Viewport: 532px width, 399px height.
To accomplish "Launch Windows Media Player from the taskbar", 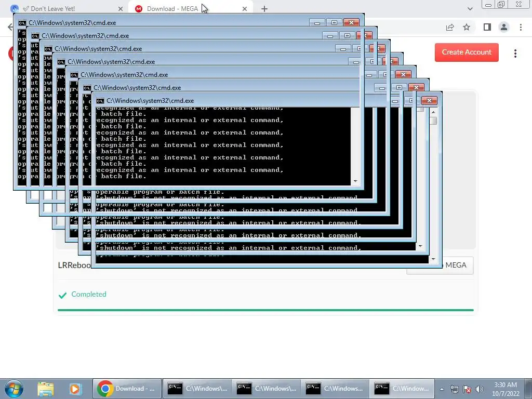I will click(x=75, y=389).
